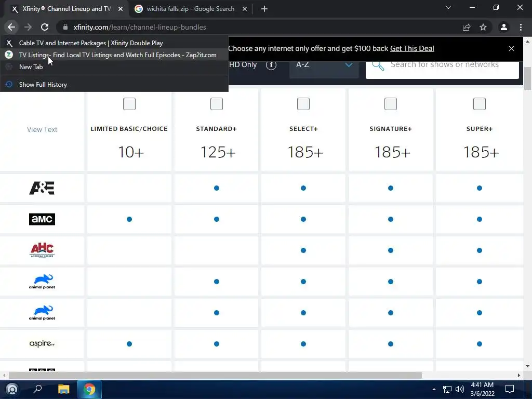Viewport: 532px width, 399px height.
Task: Click the vertical scrollbar thumb
Action: 528,78
